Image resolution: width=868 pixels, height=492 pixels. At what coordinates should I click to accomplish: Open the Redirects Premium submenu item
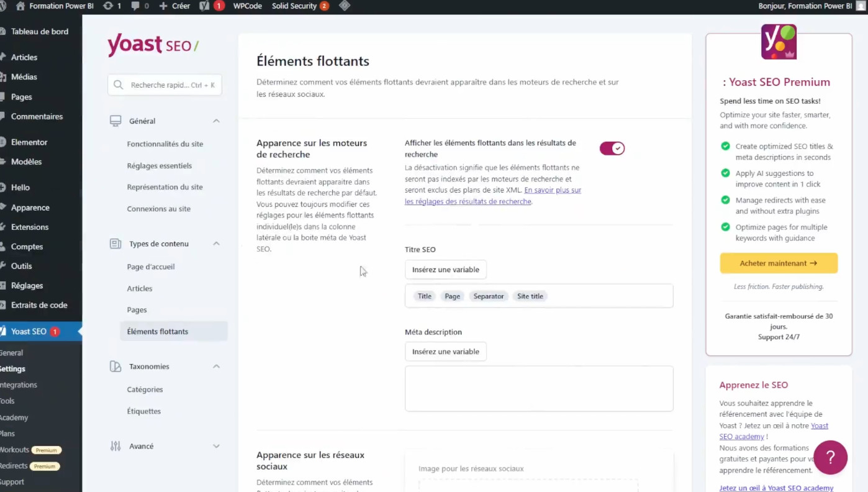(x=30, y=466)
